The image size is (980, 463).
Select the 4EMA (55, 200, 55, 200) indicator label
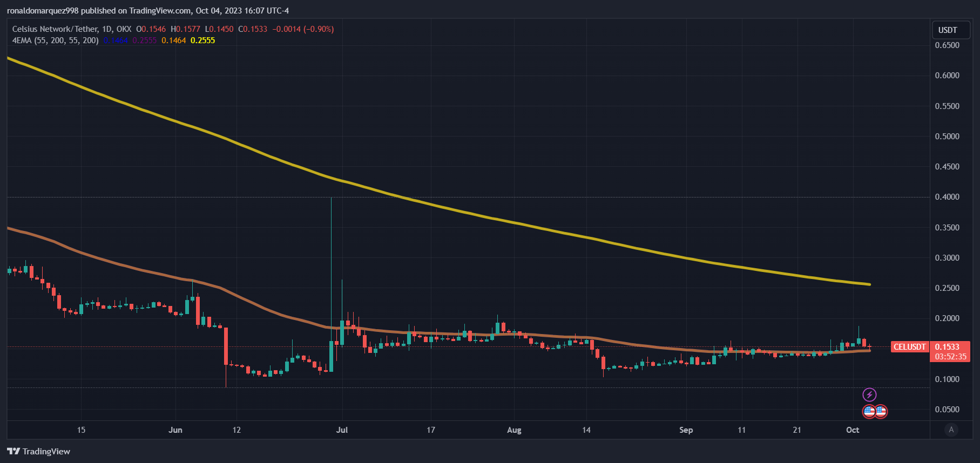[x=56, y=40]
